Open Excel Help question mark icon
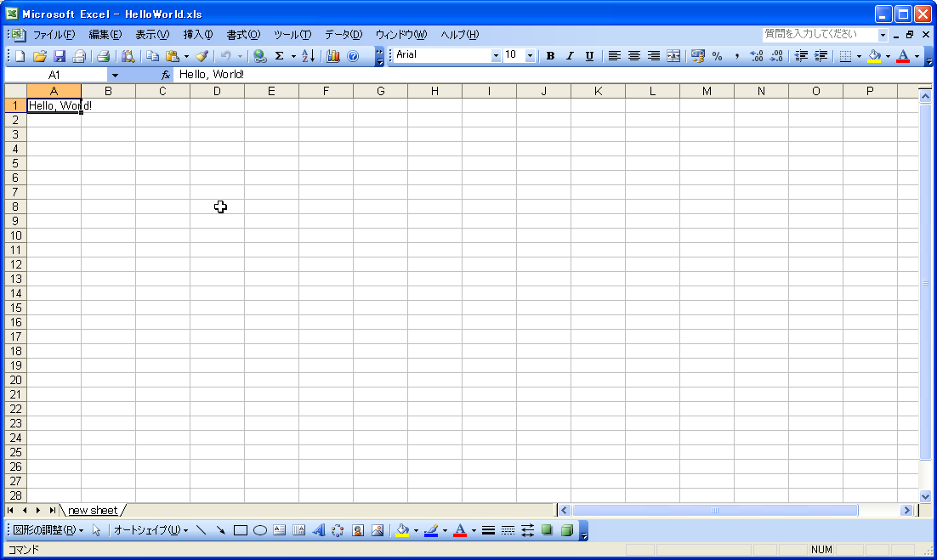Screen dimensions: 937x560 (353, 56)
